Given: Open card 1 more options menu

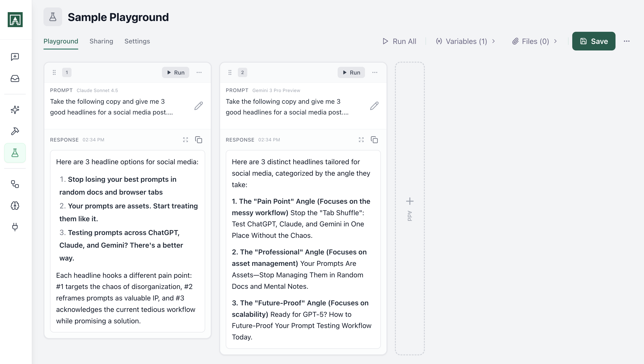Looking at the screenshot, I should click(x=199, y=72).
